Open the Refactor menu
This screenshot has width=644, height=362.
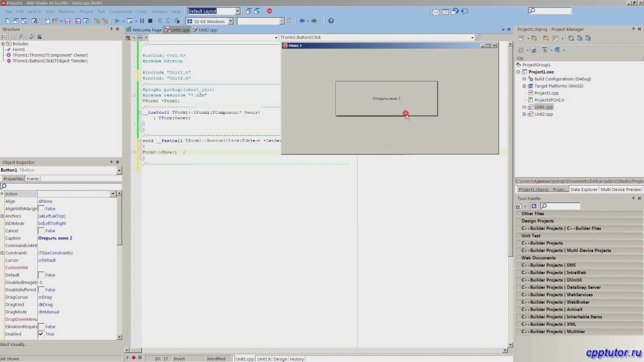(67, 11)
